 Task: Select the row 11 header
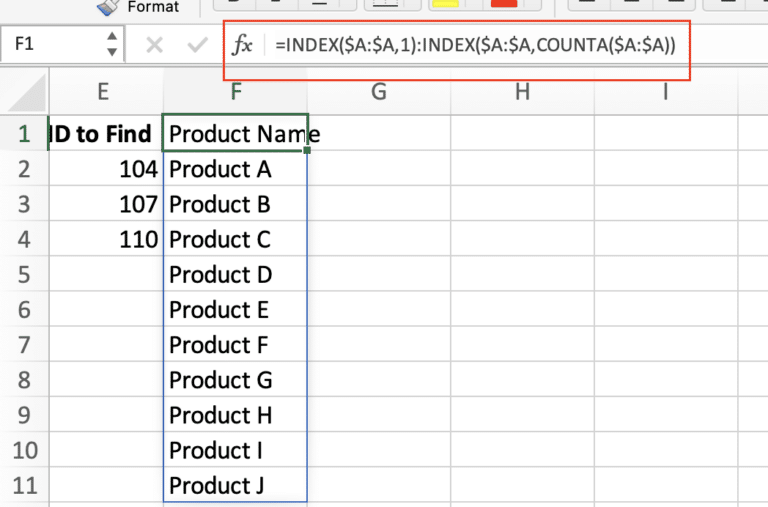point(23,486)
